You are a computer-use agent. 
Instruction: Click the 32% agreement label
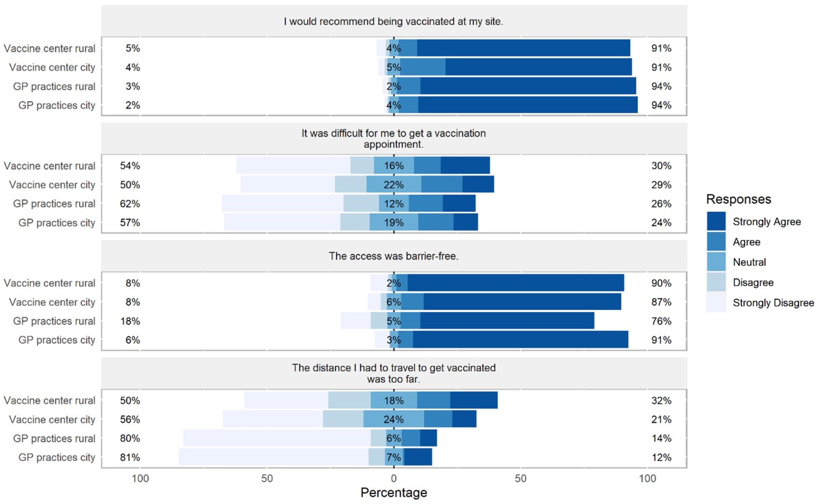pos(661,400)
